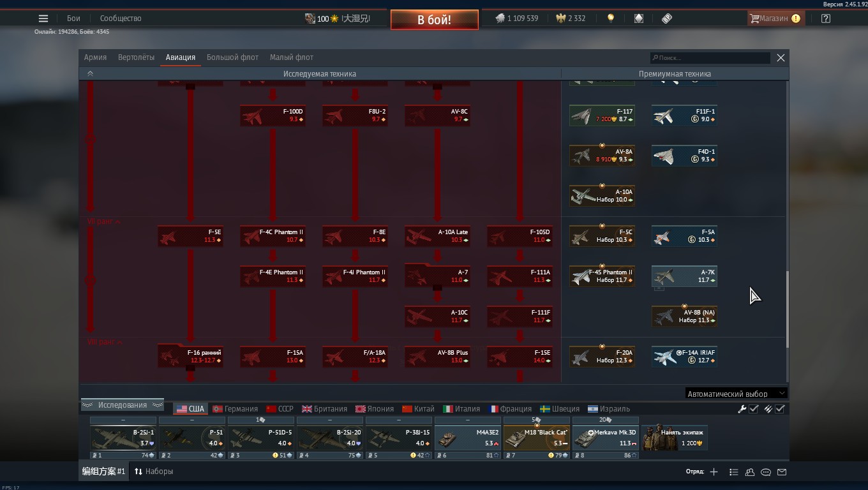Open the squad list icon
This screenshot has height=490, width=868.
coord(733,472)
